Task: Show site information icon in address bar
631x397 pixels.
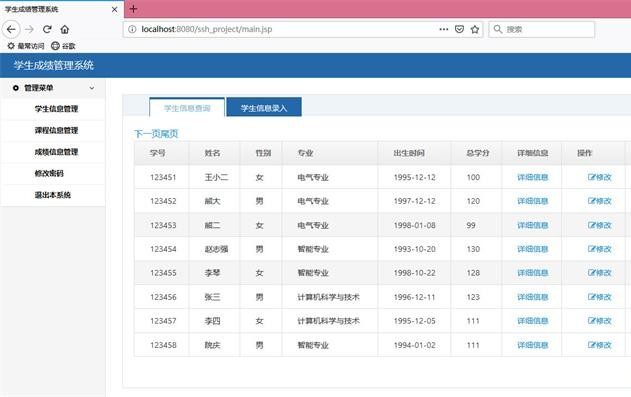Action: [x=132, y=29]
